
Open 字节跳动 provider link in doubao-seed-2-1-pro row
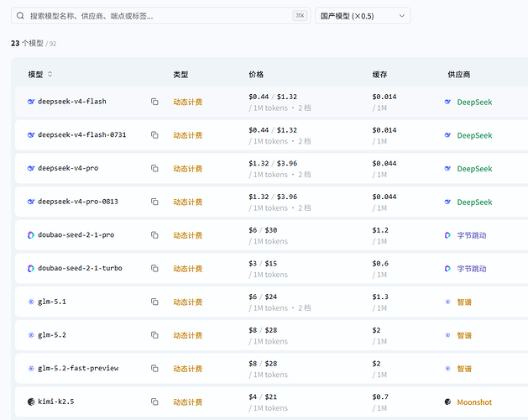tap(472, 235)
